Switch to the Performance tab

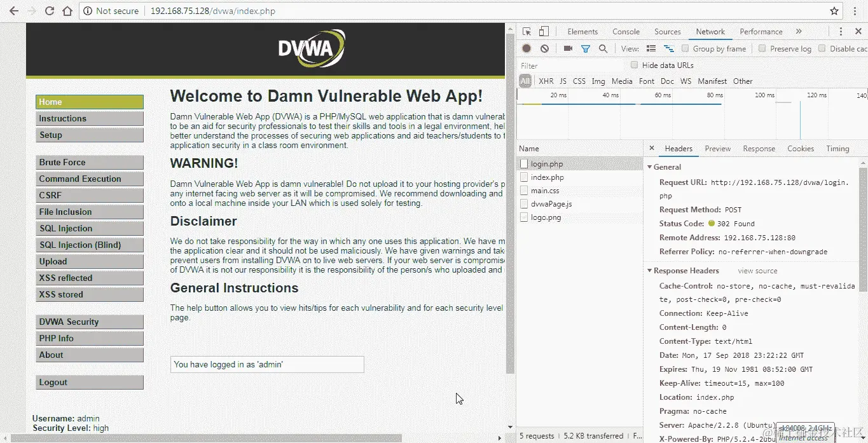pyautogui.click(x=761, y=32)
